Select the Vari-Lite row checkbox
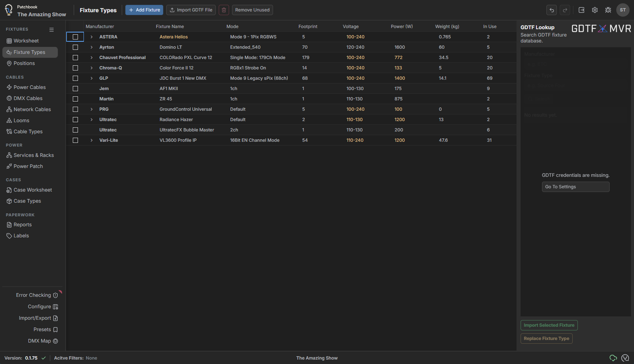The image size is (634, 364). coord(75,140)
